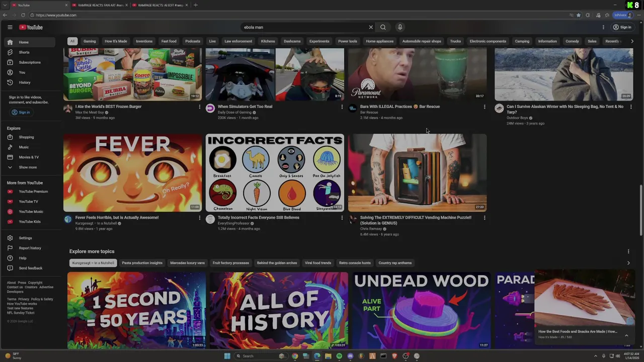This screenshot has height=362, width=644.
Task: Clear the search box text
Action: click(371, 27)
